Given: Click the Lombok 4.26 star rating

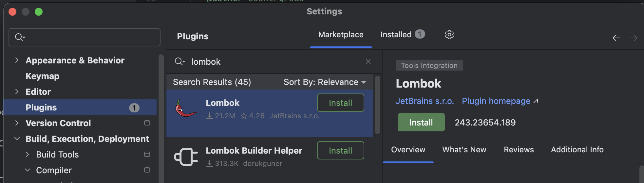Looking at the screenshot, I should click(253, 116).
